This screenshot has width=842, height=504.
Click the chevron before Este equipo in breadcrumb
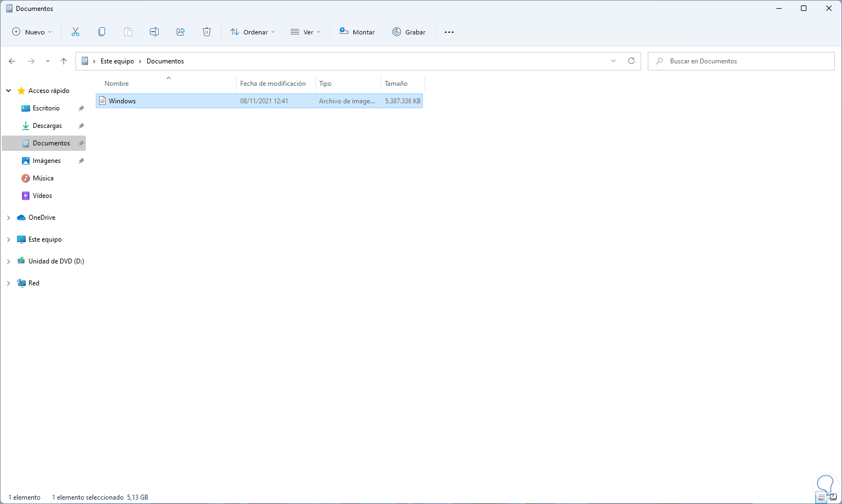94,61
